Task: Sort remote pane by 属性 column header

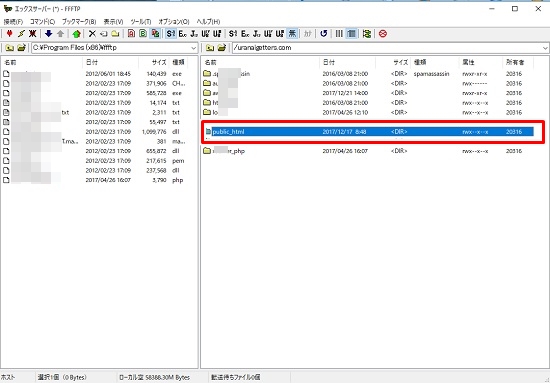Action: [481, 62]
